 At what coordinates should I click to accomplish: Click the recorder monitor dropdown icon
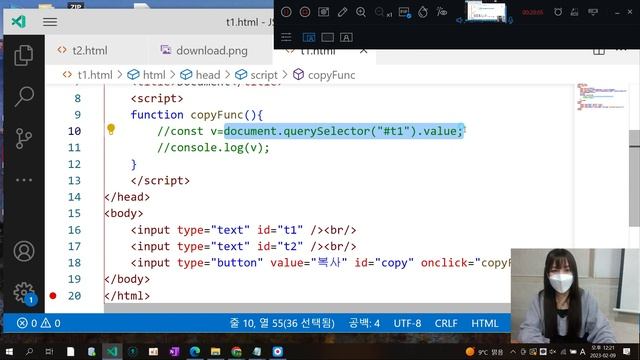click(x=593, y=12)
